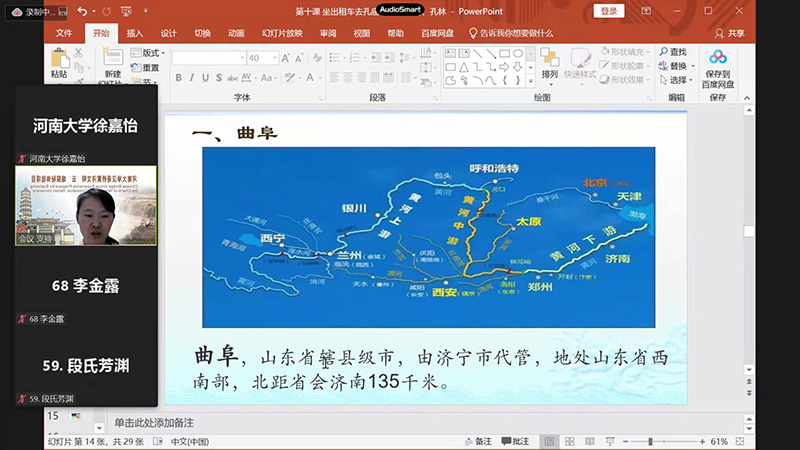Click the Find (查找) icon
The width and height of the screenshot is (800, 450).
pos(673,52)
